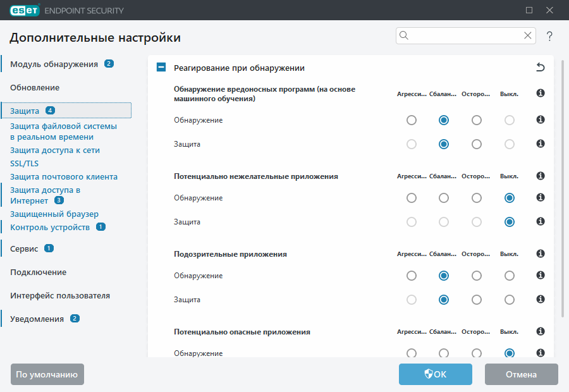Viewport: 569px width, 392px height.
Task: Set suspicious applications protection to off
Action: [509, 299]
